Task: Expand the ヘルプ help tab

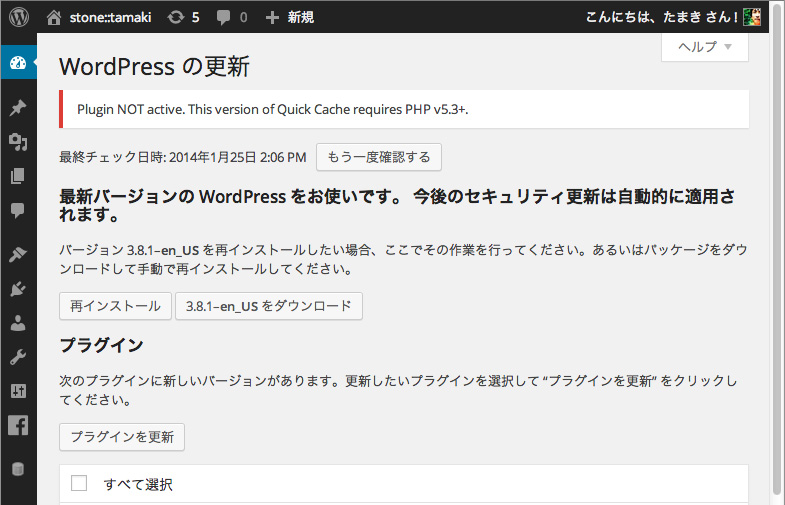Action: [x=705, y=46]
